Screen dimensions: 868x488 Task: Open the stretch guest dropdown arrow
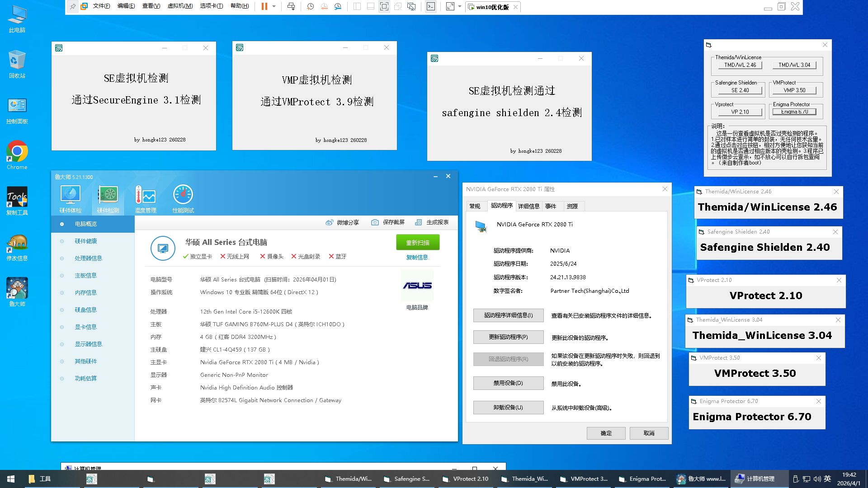(460, 7)
